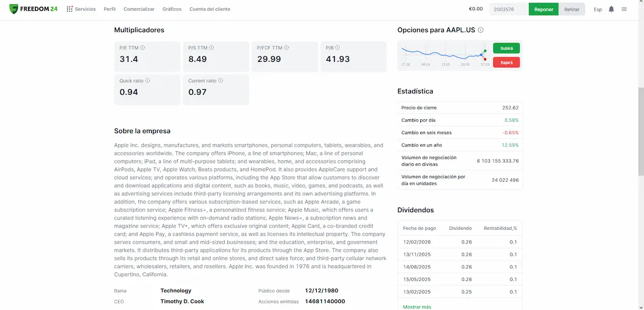
Task: Open the Perfil menu item
Action: pos(109,9)
